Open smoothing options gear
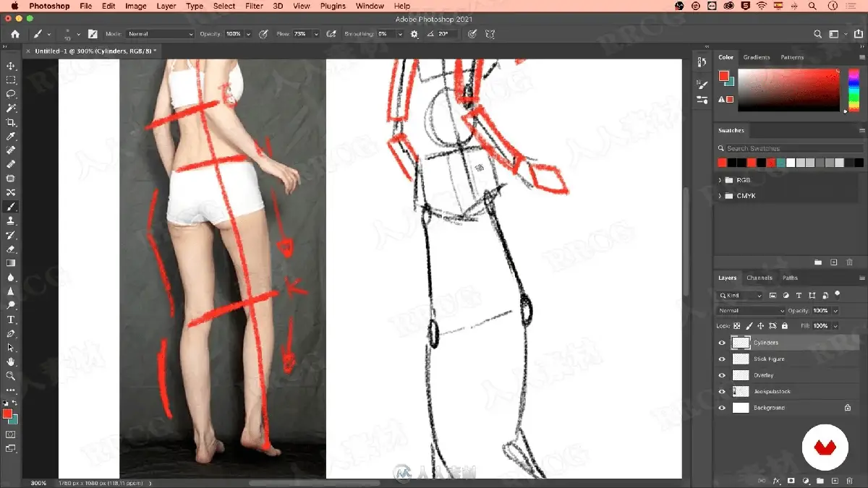The height and width of the screenshot is (488, 868). [414, 34]
